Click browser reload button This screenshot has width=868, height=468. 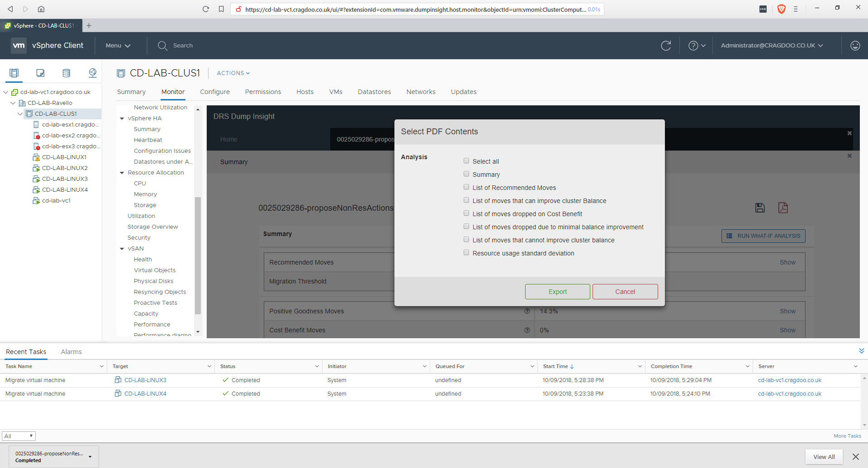tap(206, 9)
